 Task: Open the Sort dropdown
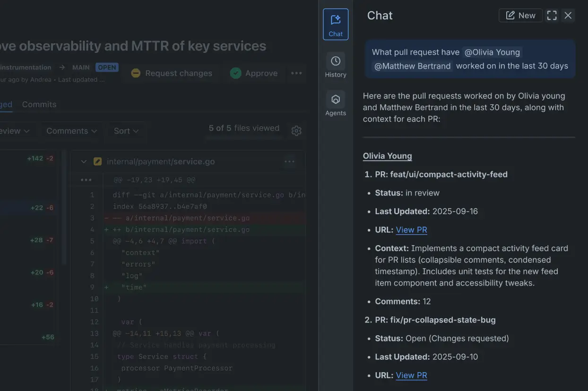[x=126, y=131]
